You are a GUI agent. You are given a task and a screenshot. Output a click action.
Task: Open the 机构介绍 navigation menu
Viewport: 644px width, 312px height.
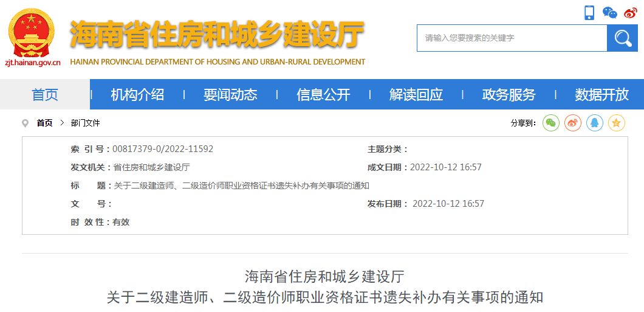[137, 94]
